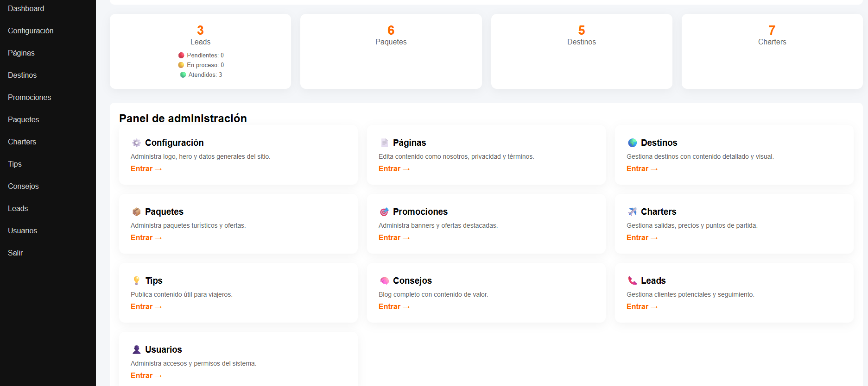Follow the Entrar link under Promociones card

[x=394, y=237]
